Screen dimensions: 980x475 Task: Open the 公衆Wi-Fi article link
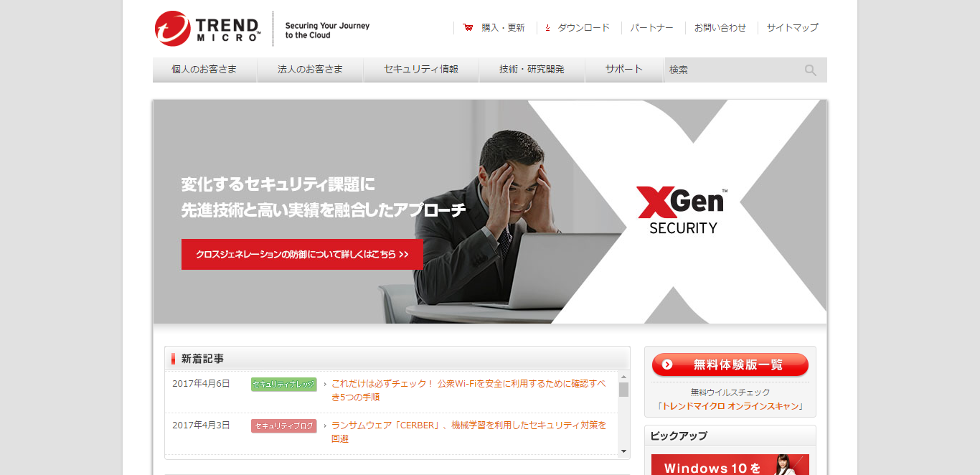coord(468,390)
